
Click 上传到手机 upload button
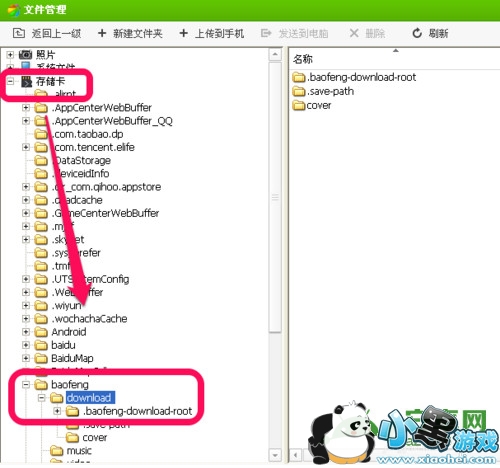coord(212,33)
